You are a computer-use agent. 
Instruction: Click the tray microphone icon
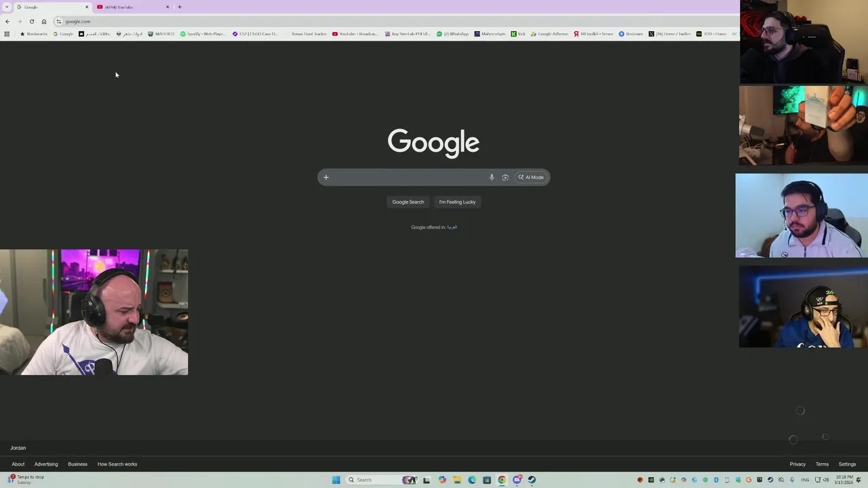[791, 480]
